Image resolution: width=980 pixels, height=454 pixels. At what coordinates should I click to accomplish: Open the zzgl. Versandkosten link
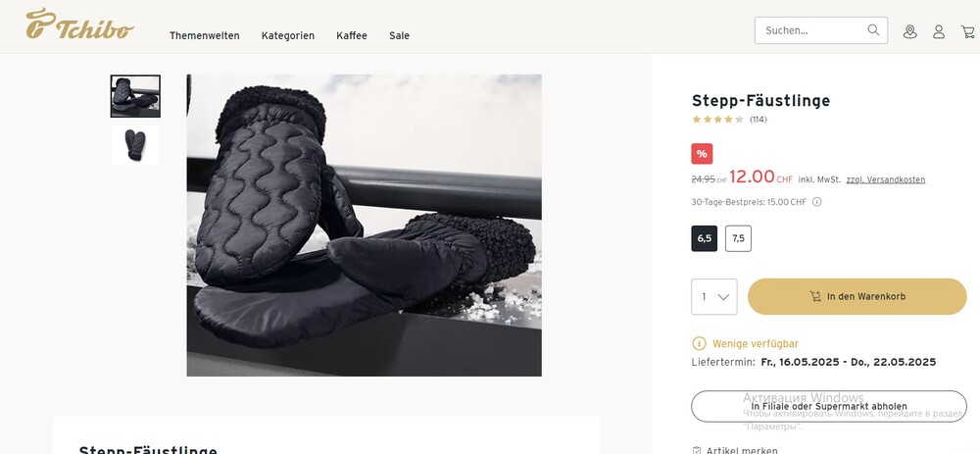coord(886,179)
